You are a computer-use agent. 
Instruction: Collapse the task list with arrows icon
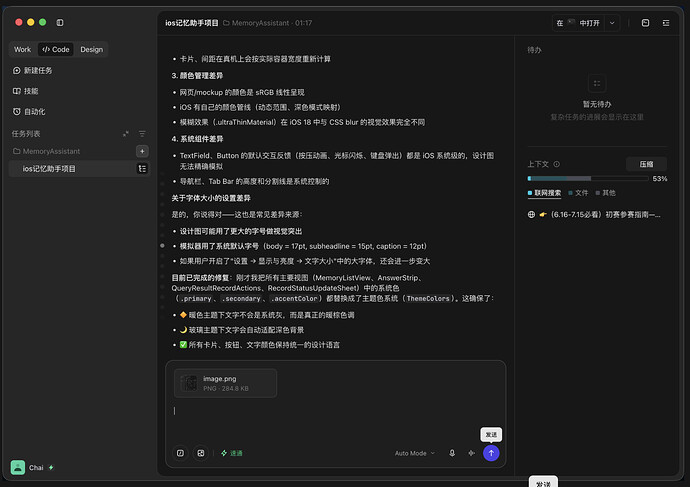click(x=126, y=133)
